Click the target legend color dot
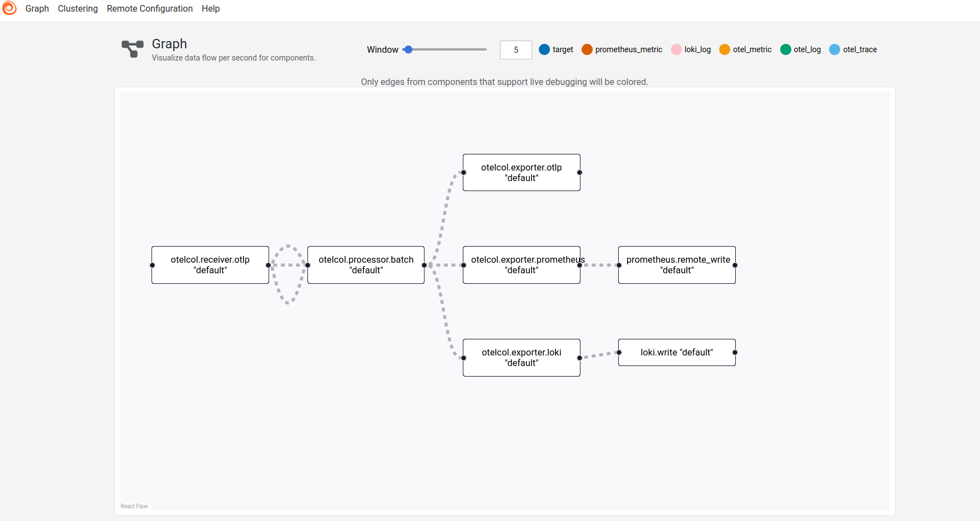The image size is (980, 521). pyautogui.click(x=544, y=49)
